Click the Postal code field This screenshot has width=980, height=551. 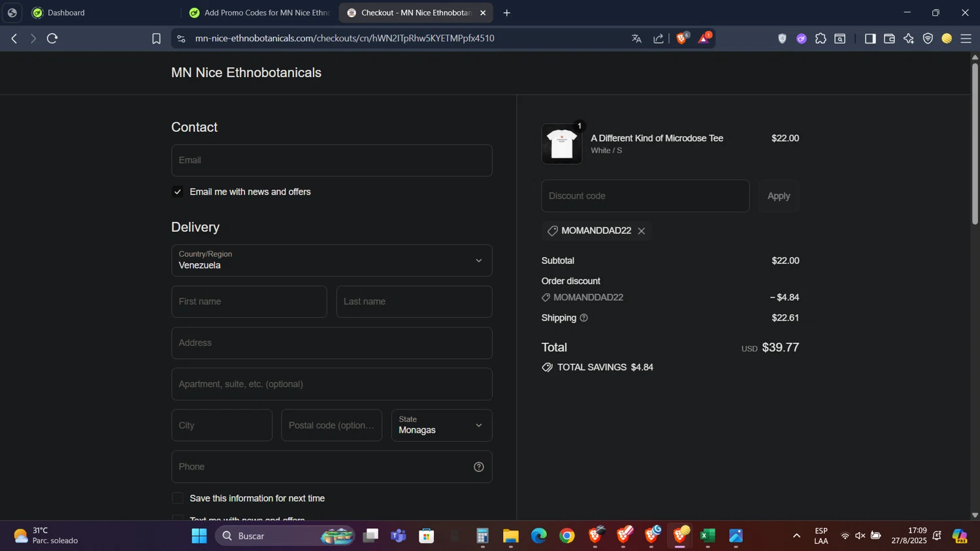pyautogui.click(x=332, y=426)
